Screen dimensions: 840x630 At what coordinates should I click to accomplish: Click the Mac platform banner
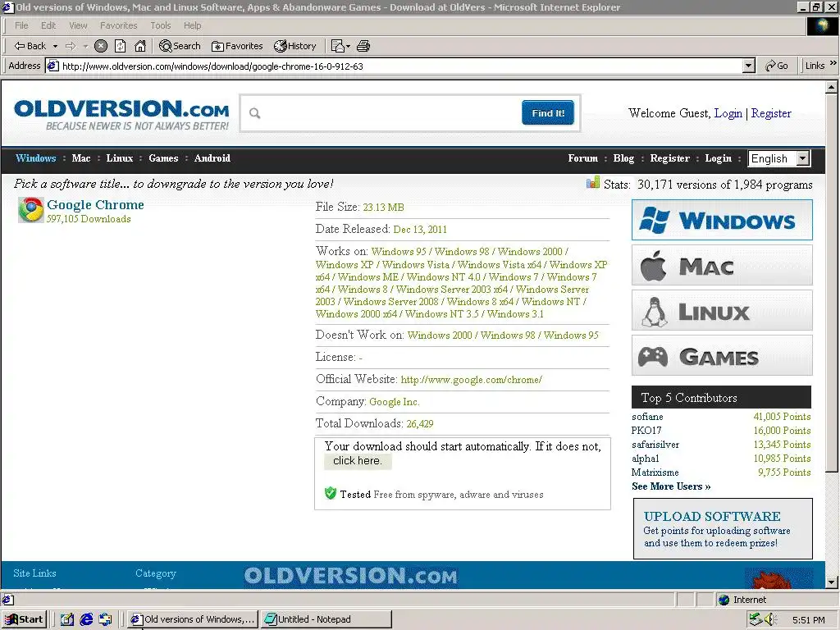pos(722,265)
